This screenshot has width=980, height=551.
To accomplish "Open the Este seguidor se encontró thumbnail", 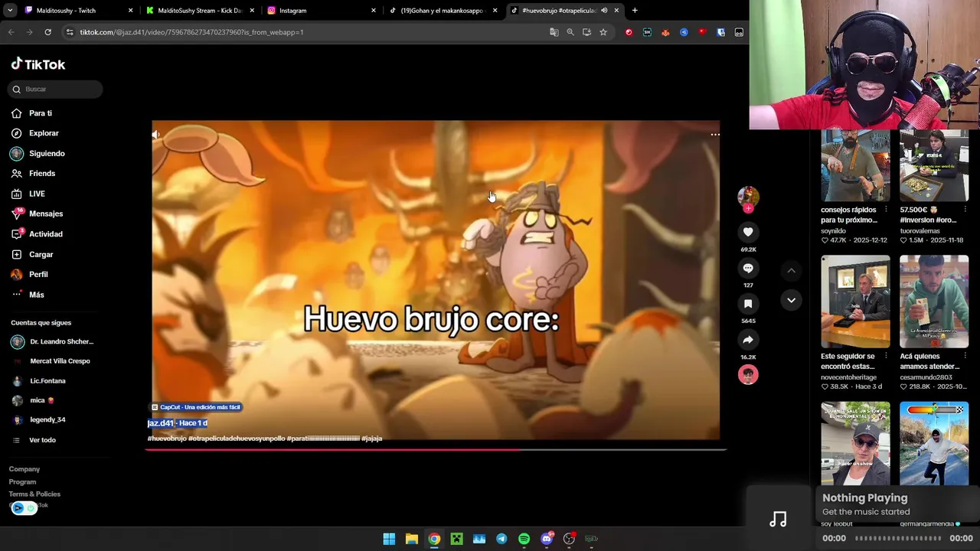I will [855, 302].
